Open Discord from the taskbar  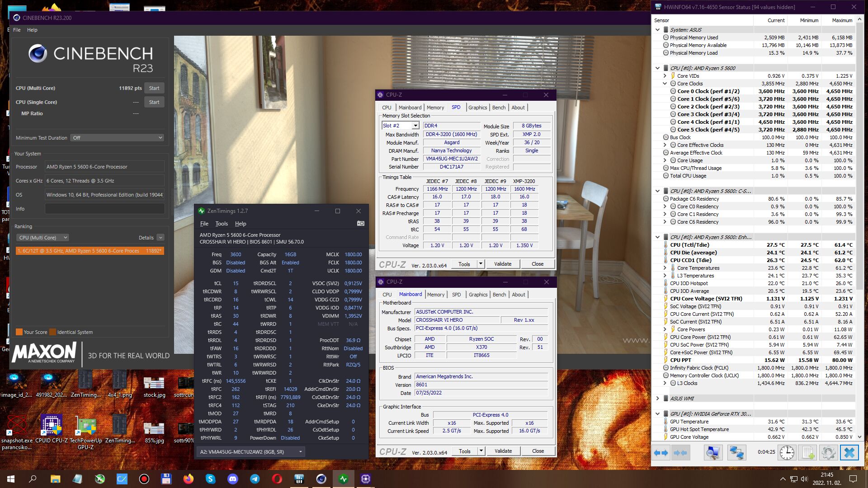tap(233, 479)
